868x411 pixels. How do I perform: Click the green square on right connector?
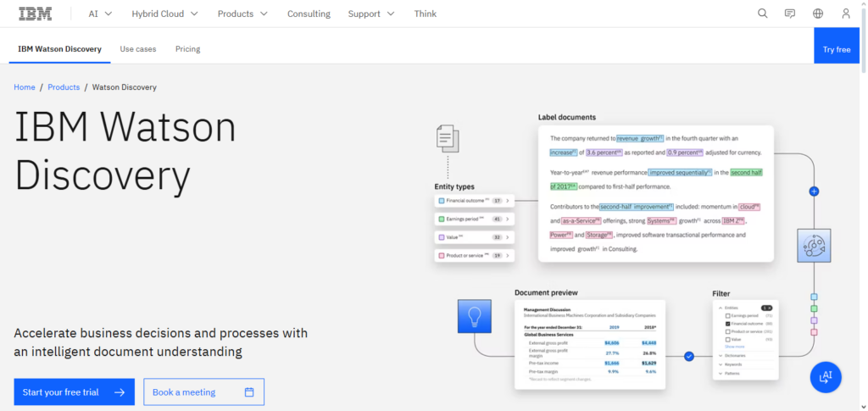814,308
